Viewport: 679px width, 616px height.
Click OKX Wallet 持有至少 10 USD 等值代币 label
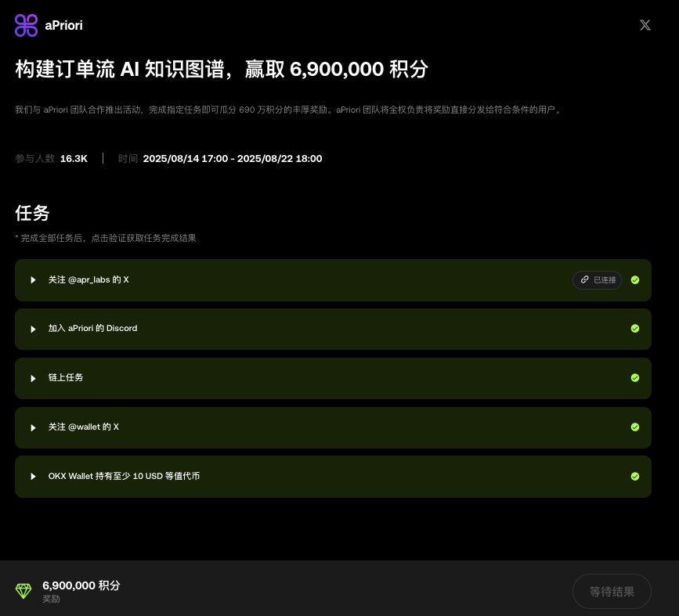click(124, 476)
